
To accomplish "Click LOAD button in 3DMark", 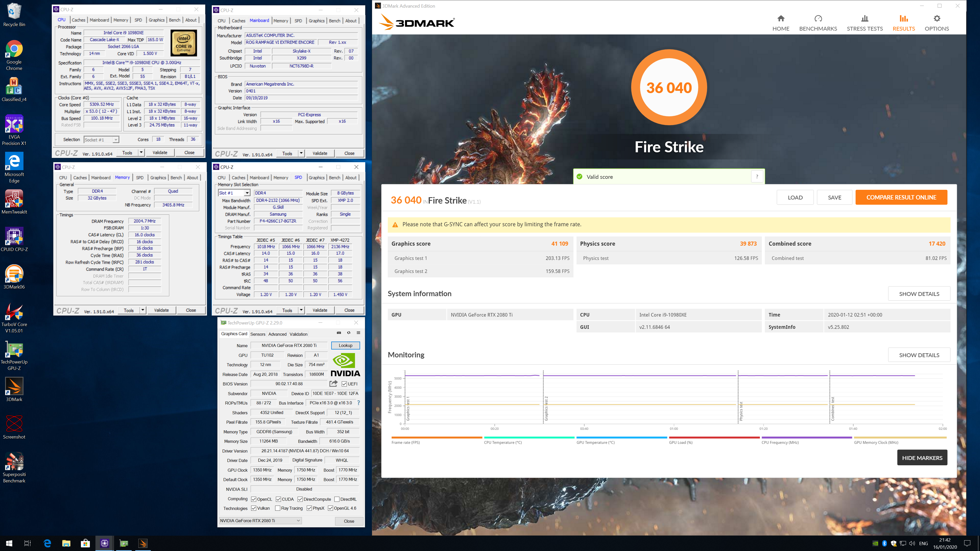I will pos(795,197).
